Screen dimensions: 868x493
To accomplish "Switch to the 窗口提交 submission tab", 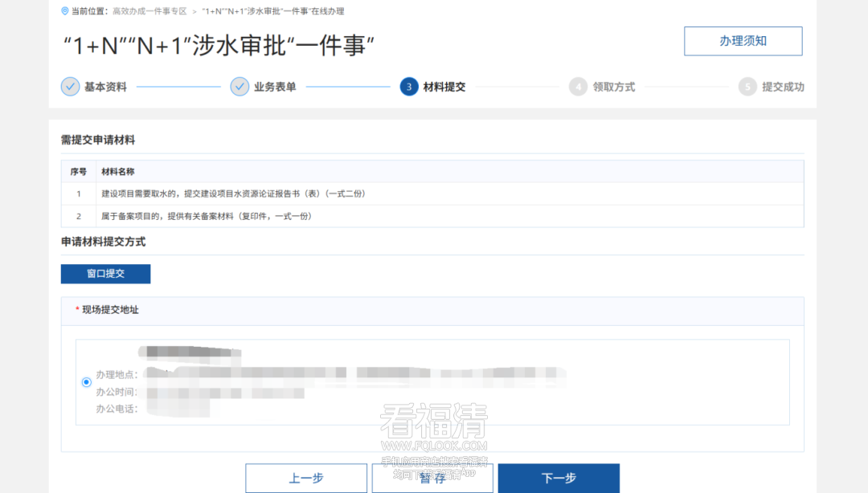I will [x=105, y=274].
